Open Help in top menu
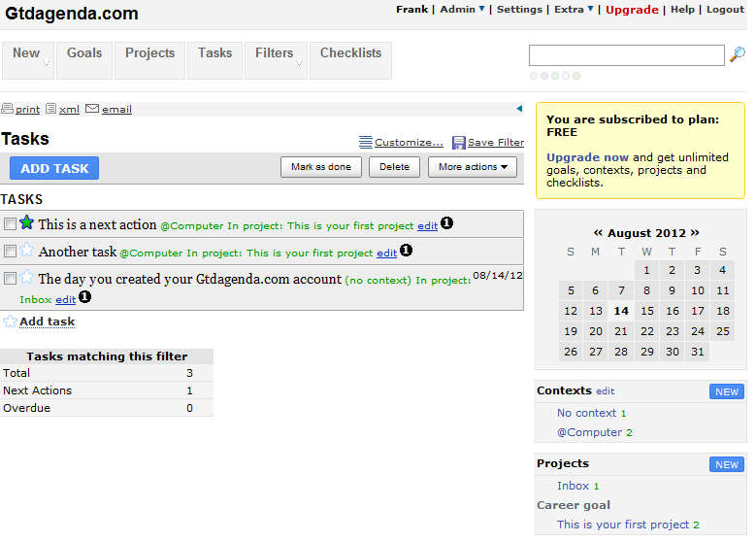Screen dimensions: 756x542 (682, 9)
